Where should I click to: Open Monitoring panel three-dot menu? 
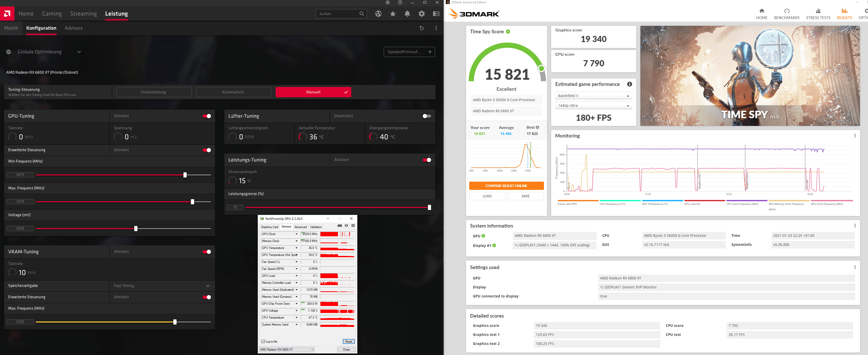[x=855, y=136]
